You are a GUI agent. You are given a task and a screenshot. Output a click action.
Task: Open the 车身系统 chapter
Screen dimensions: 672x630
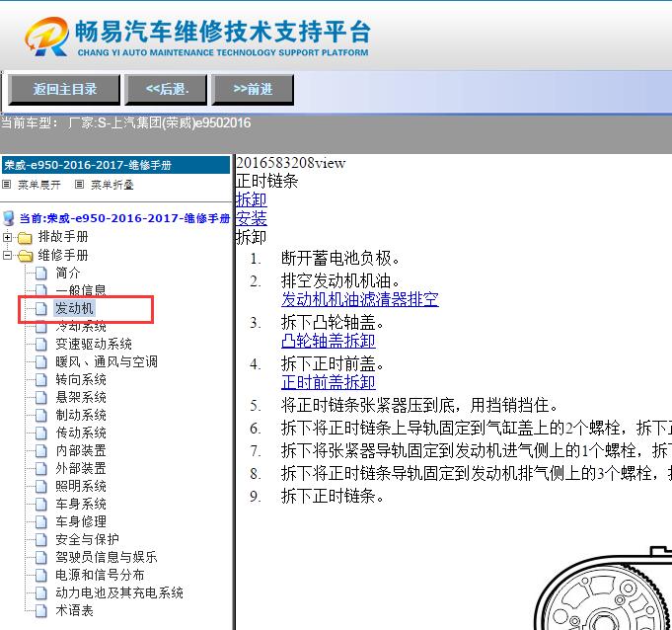(81, 504)
